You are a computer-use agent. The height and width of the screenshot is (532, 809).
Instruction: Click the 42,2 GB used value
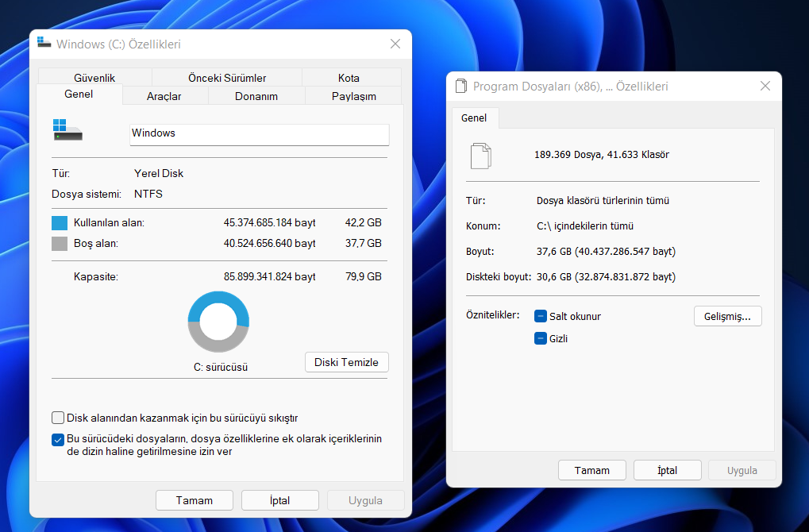point(364,223)
